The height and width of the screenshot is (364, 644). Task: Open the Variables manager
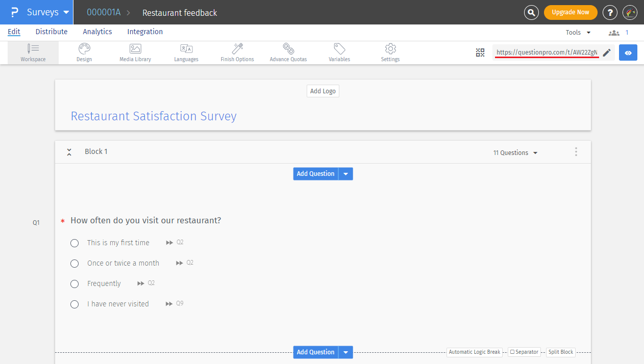[339, 52]
